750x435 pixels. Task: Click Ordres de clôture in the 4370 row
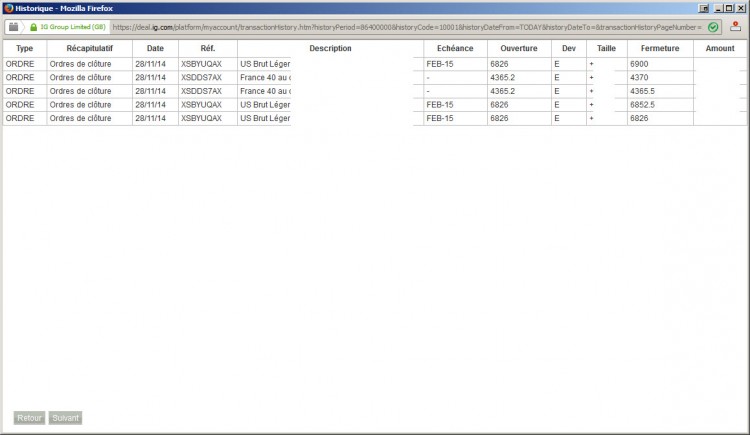80,78
